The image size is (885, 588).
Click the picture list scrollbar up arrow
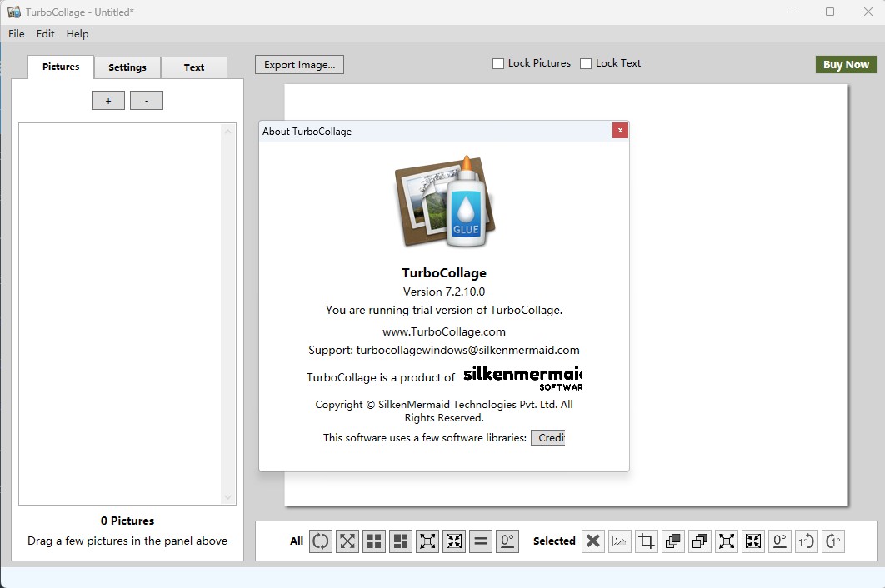pyautogui.click(x=228, y=132)
